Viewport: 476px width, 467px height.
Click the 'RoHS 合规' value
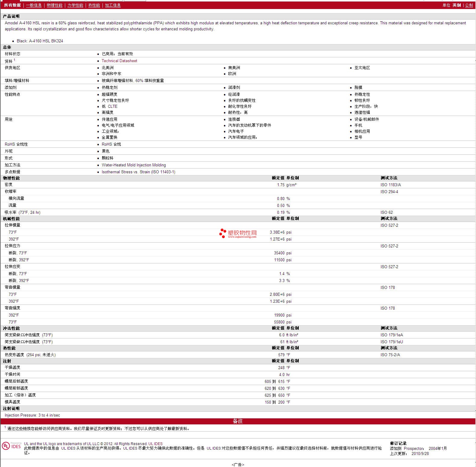pyautogui.click(x=111, y=144)
